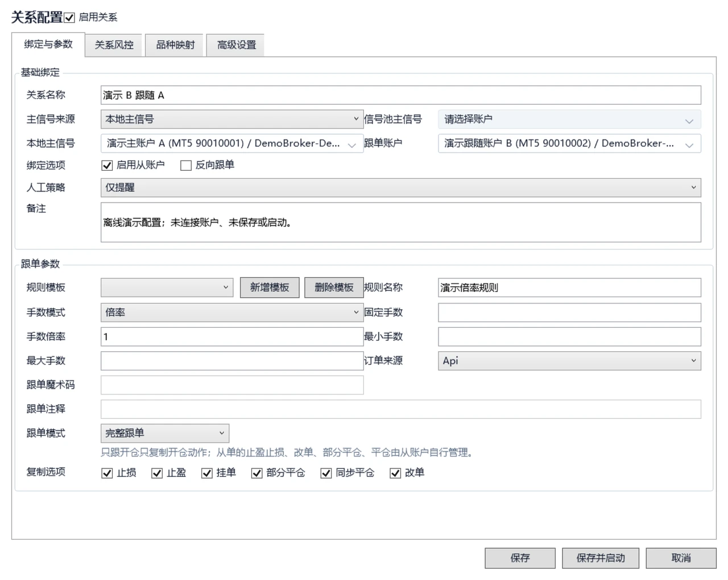The width and height of the screenshot is (728, 580).
Task: Expand the 跟单模式 dropdown
Action: (x=165, y=433)
